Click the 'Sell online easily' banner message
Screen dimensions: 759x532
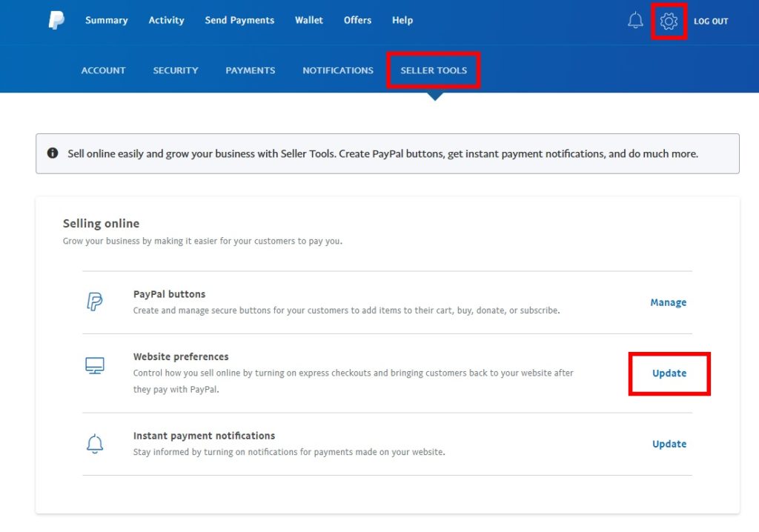pyautogui.click(x=383, y=154)
